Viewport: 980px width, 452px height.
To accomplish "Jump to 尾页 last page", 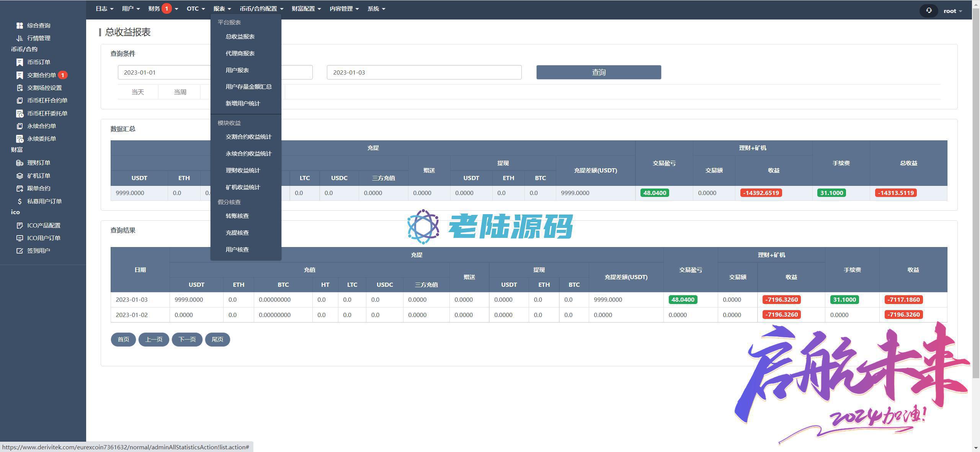I will (217, 340).
